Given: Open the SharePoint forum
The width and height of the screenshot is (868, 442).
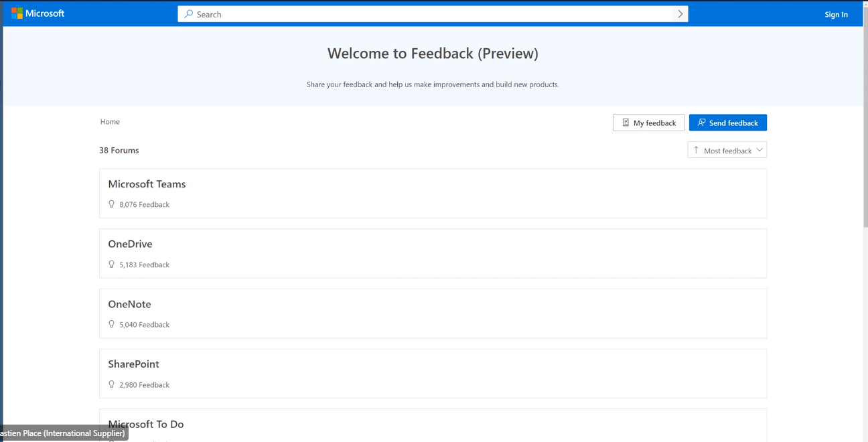Looking at the screenshot, I should pyautogui.click(x=433, y=373).
